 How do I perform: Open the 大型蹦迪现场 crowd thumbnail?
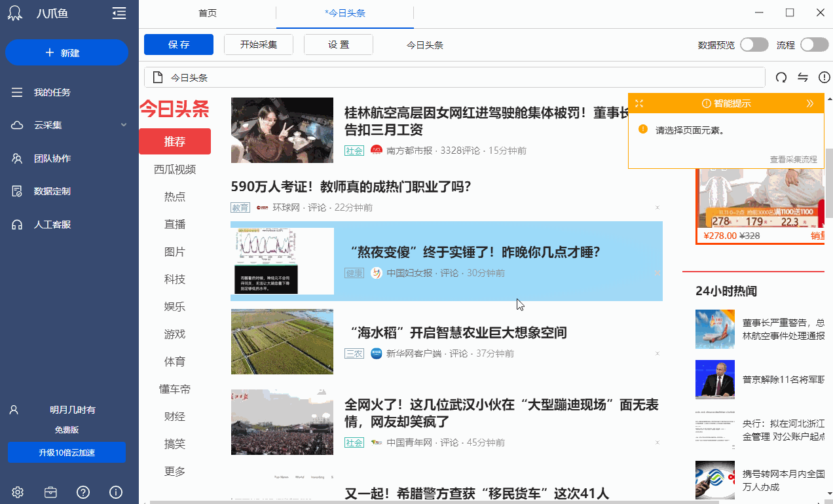pos(282,422)
